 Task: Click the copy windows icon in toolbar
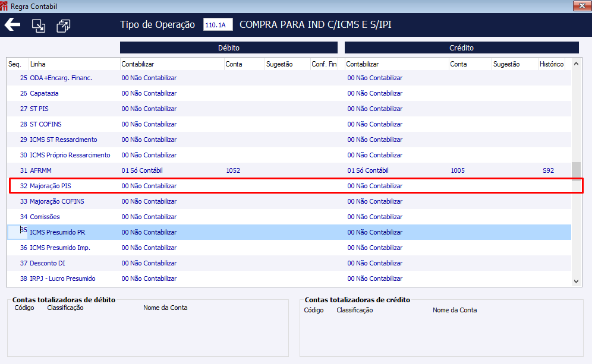63,26
